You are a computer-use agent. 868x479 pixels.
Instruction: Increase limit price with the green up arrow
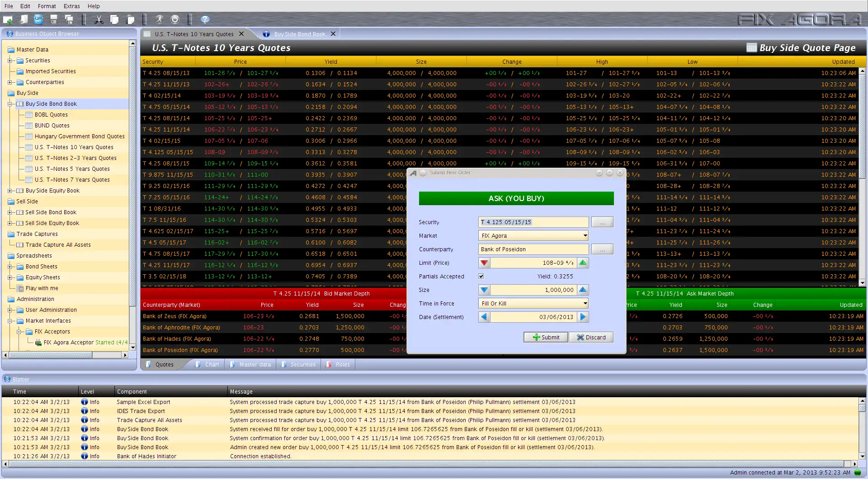coord(583,263)
